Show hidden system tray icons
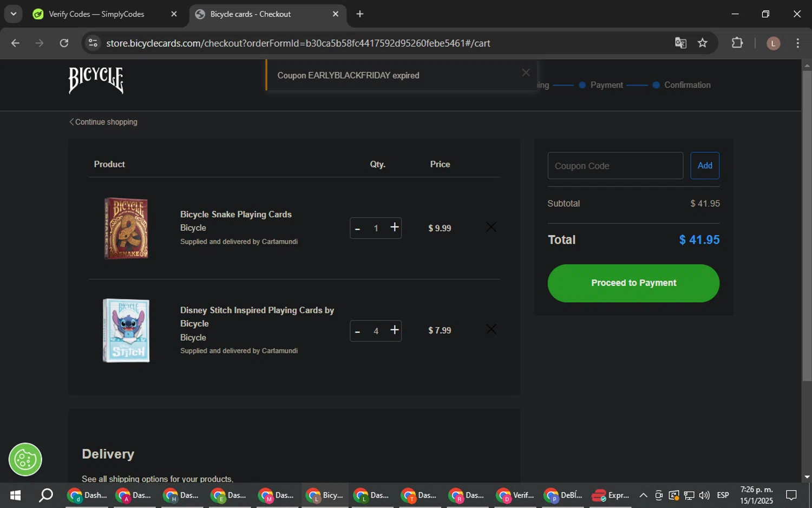 [x=643, y=495]
